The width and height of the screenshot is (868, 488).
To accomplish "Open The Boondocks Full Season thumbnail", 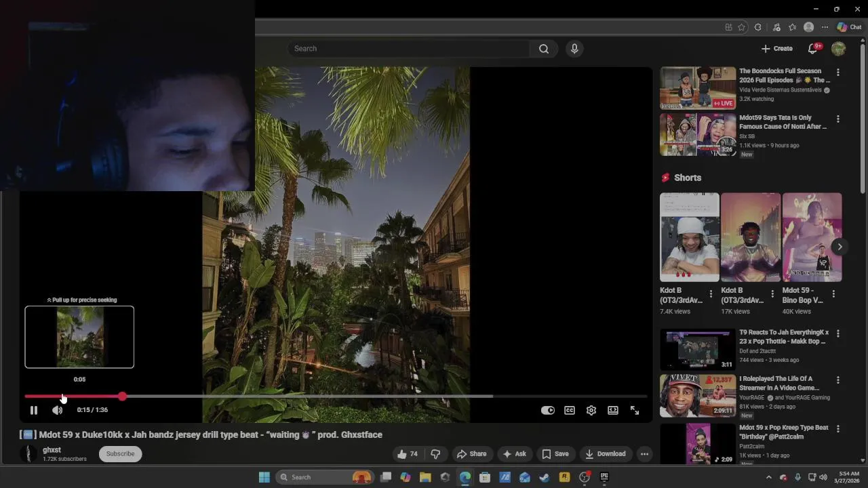I will pyautogui.click(x=698, y=87).
